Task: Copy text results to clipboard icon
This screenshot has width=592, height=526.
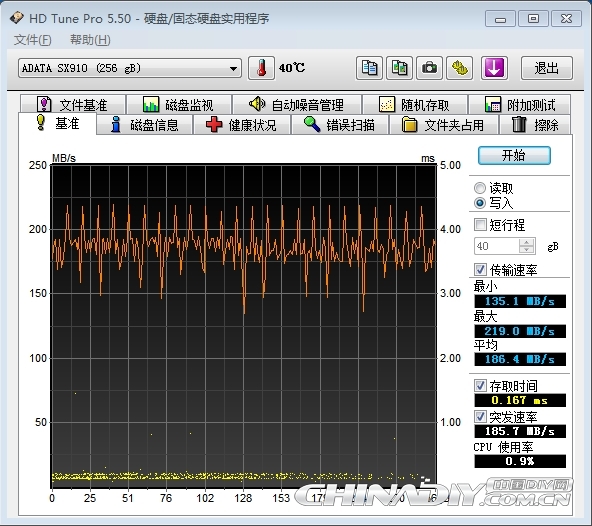Action: 369,68
